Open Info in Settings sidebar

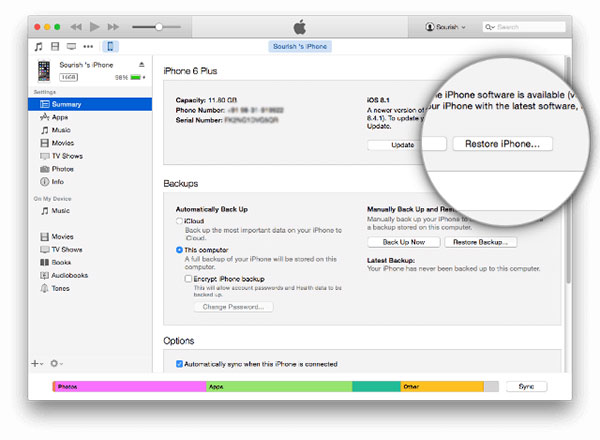90,182
